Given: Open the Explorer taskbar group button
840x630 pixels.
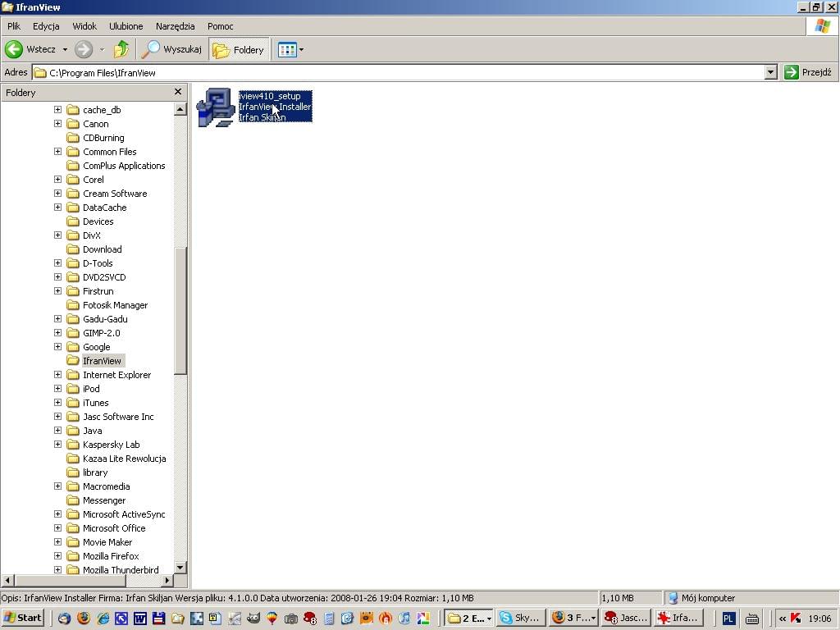Looking at the screenshot, I should [x=468, y=619].
